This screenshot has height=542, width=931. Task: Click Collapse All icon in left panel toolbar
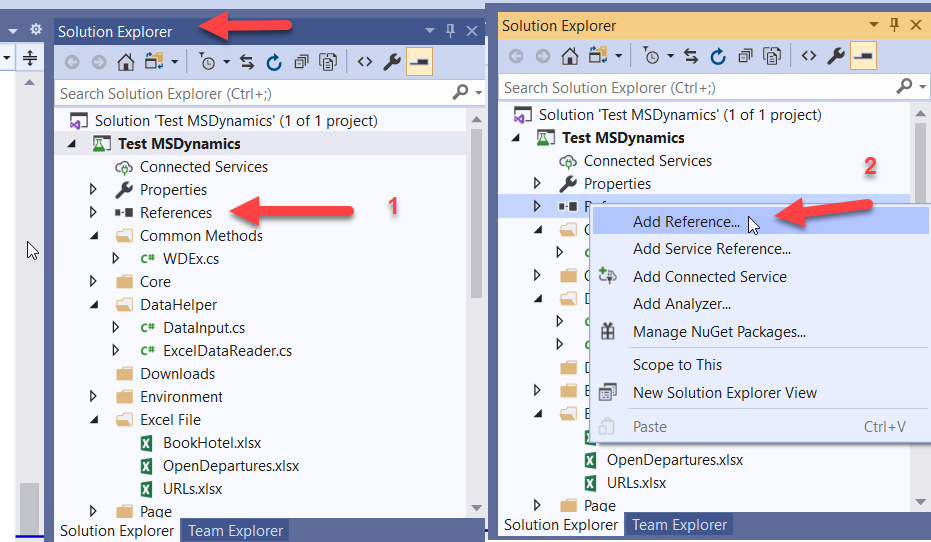click(x=301, y=62)
